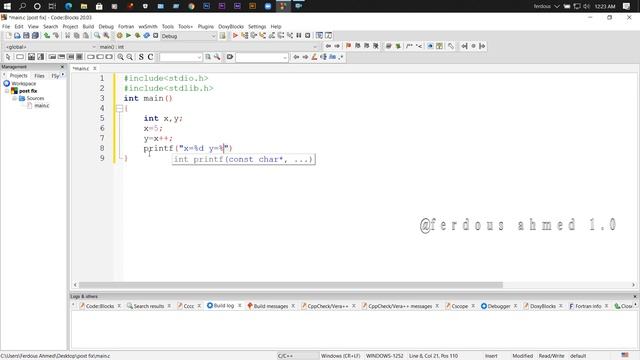Click the Run to cursor debug icon
640x360 pixels.
[244, 36]
